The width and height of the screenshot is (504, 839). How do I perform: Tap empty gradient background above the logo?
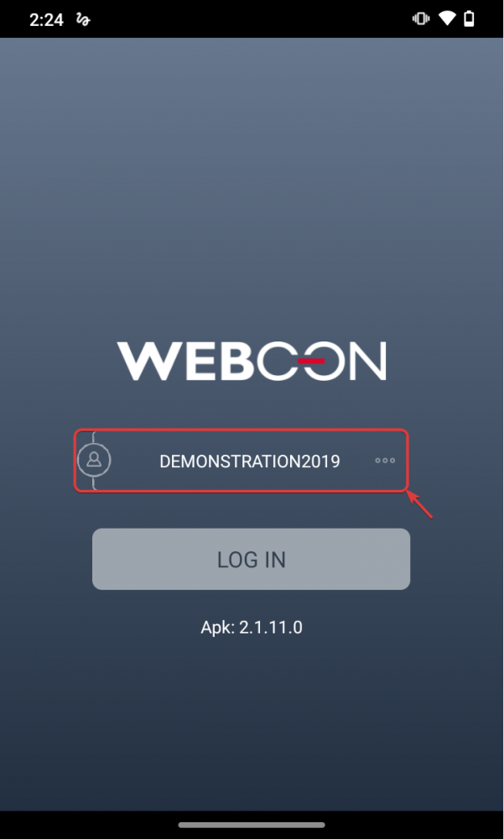[252, 187]
